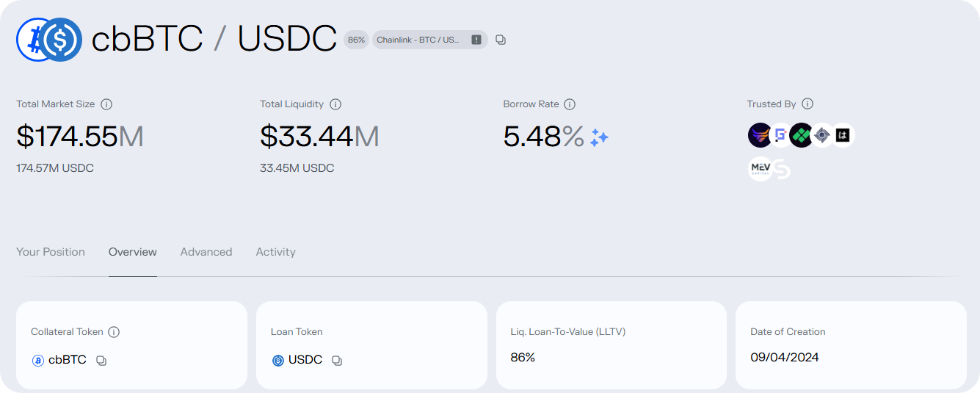Click the 174.57M USDC amount
The height and width of the screenshot is (393, 980).
[55, 168]
